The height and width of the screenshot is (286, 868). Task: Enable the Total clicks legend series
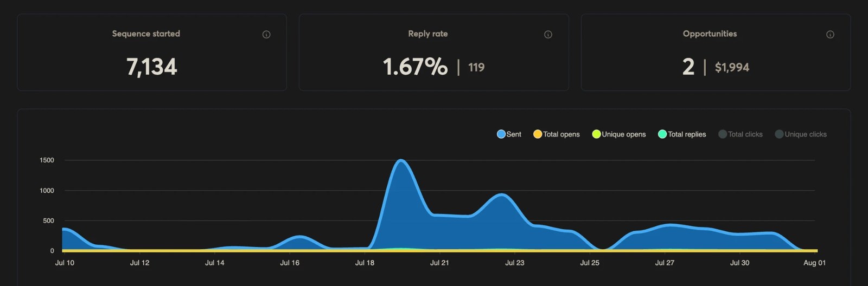click(741, 134)
